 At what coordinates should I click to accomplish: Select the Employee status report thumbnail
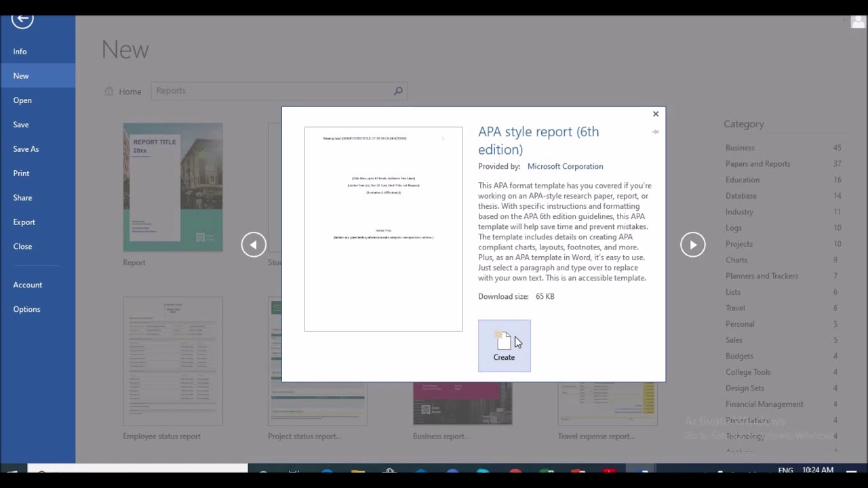pyautogui.click(x=173, y=361)
